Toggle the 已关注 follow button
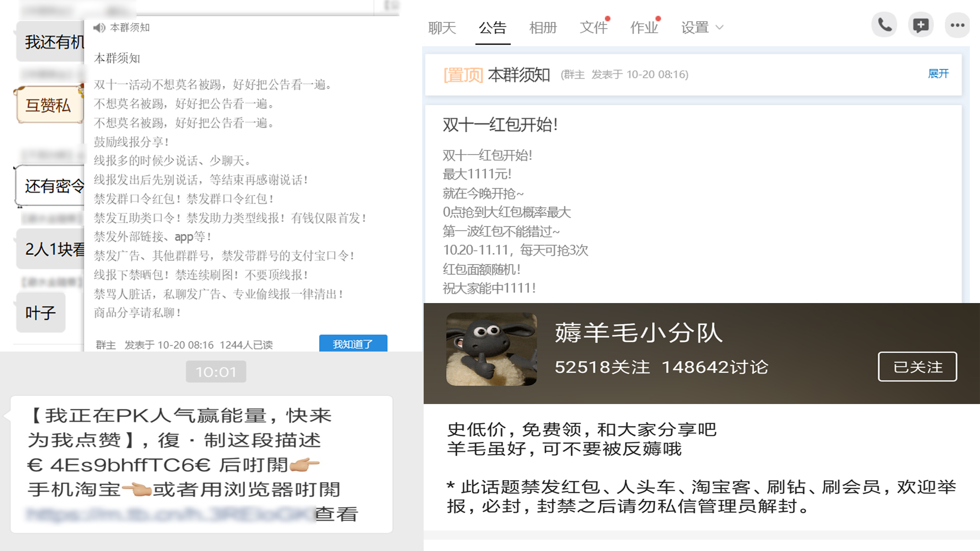Viewport: 980px width, 551px height. tap(917, 366)
